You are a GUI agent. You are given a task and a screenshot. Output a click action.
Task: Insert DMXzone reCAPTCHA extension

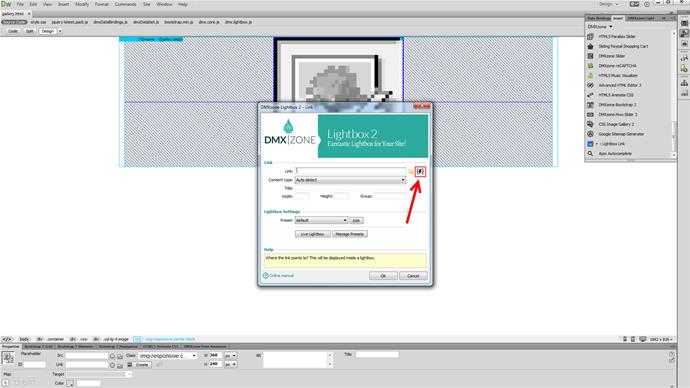617,66
